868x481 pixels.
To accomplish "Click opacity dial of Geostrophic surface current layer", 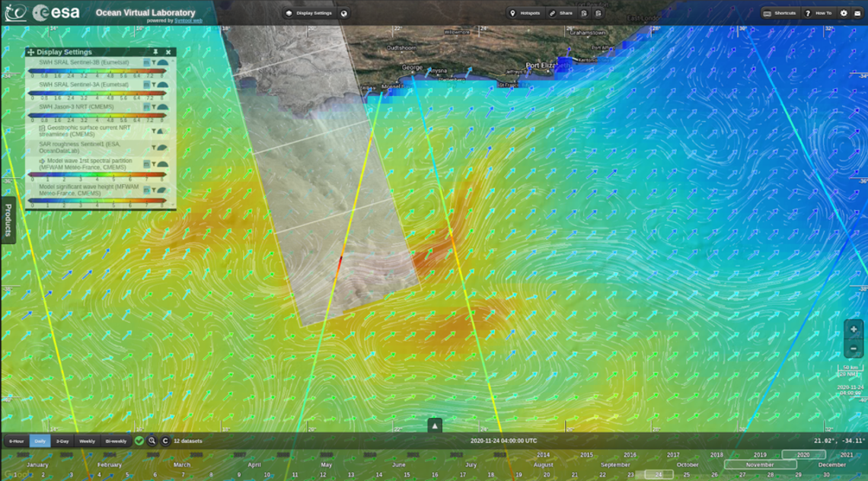I will (161, 131).
